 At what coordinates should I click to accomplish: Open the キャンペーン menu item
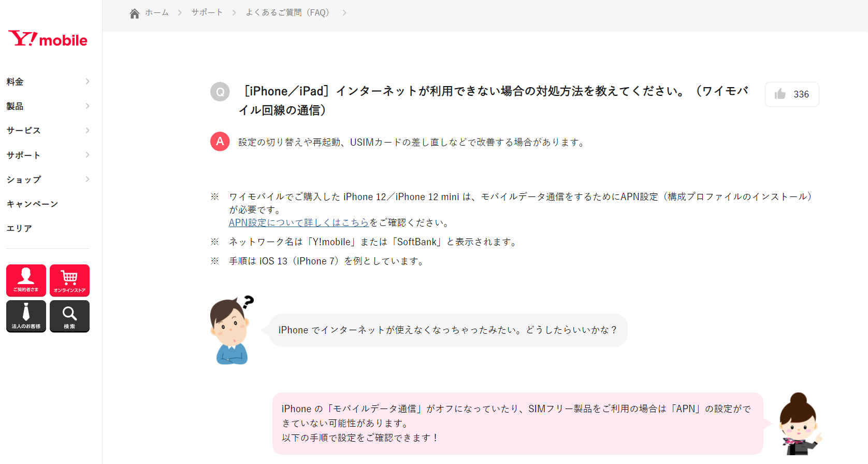[32, 204]
